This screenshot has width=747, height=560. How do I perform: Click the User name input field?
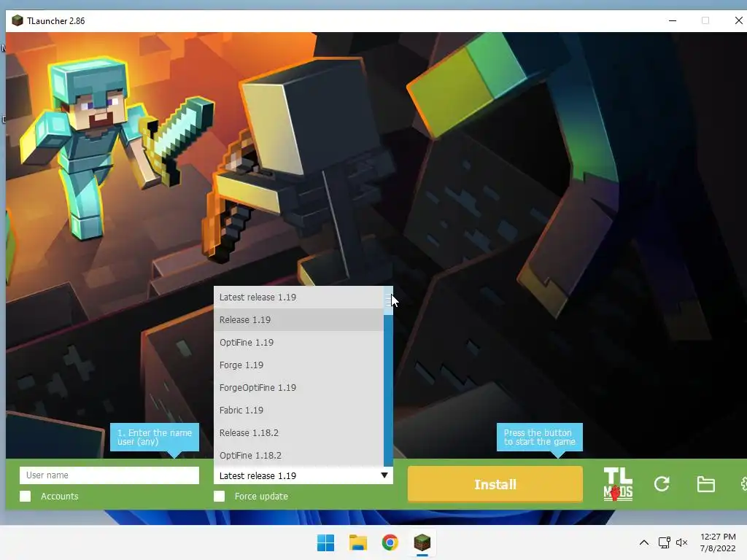[109, 475]
